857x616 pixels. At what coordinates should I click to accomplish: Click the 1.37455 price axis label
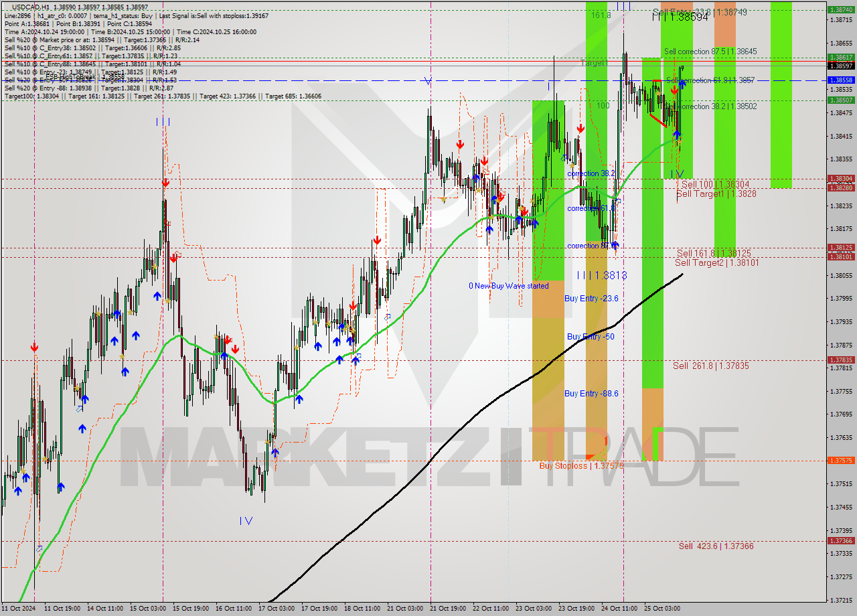840,507
